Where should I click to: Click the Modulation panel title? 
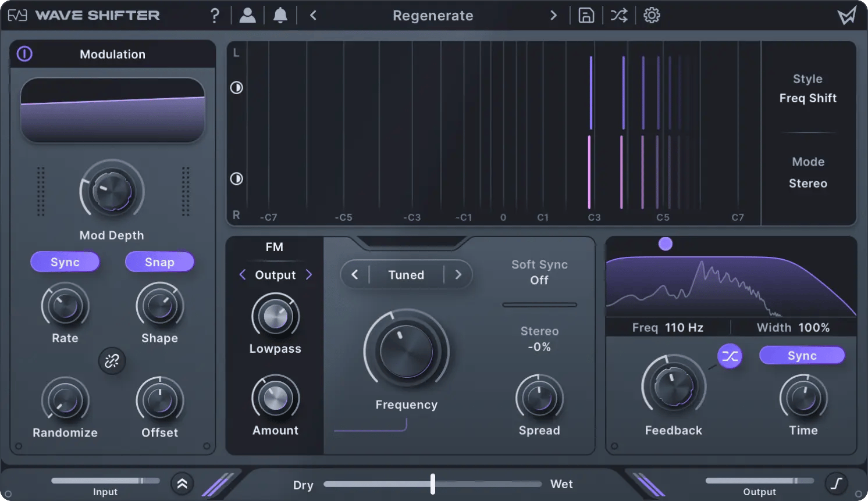112,54
